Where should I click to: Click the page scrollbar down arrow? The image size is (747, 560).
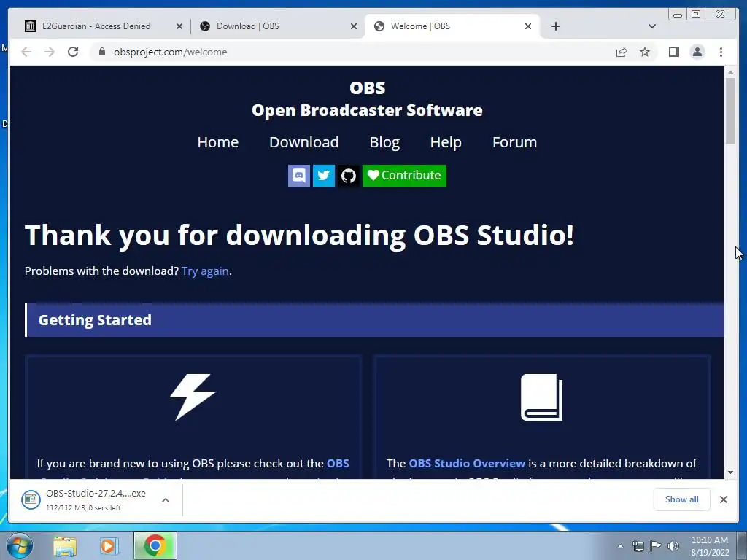[730, 472]
